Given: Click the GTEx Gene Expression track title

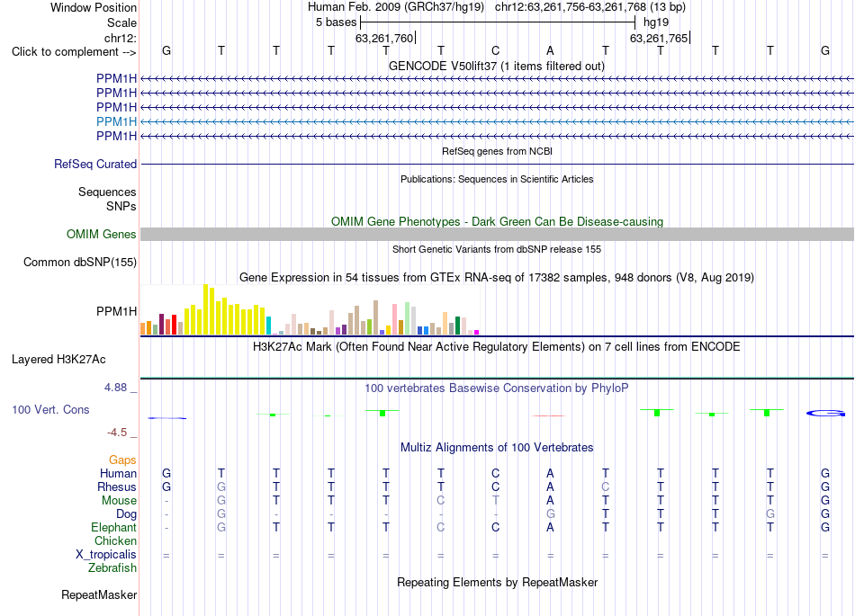Looking at the screenshot, I should (497, 277).
